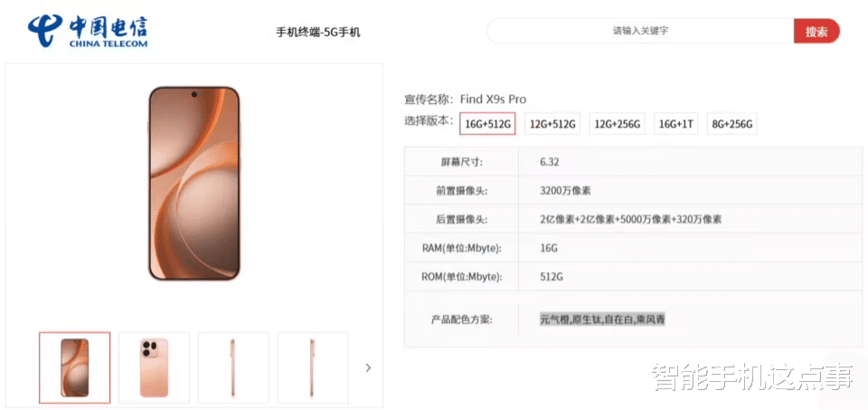Screen dimensions: 868x410
Task: View the back camera thumbnail
Action: pyautogui.click(x=154, y=367)
